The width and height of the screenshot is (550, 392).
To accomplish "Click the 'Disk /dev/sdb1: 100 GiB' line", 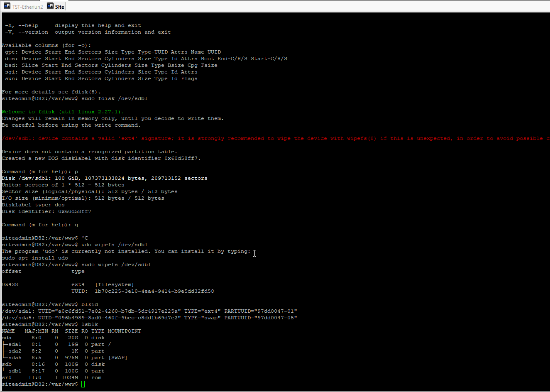I will click(x=105, y=178).
